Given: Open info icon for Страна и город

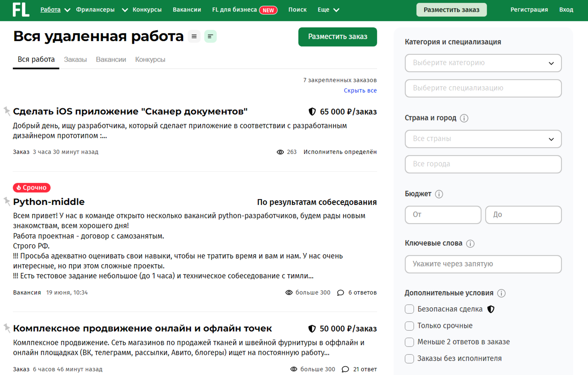Looking at the screenshot, I should 464,118.
